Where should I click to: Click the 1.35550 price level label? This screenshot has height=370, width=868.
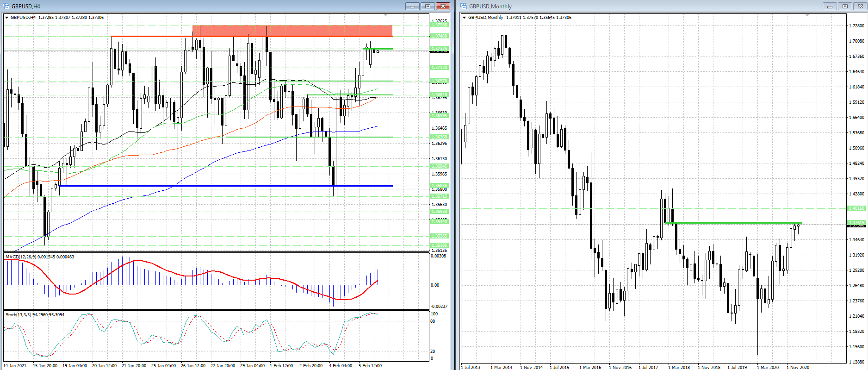(439, 211)
